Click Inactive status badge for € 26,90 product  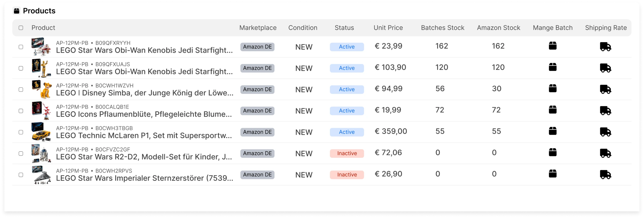click(x=347, y=175)
